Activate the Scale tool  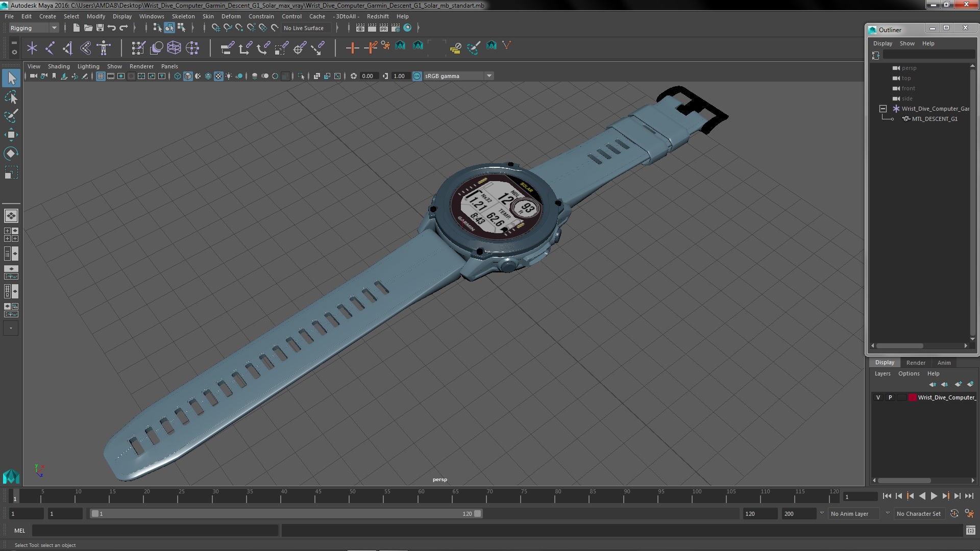(11, 172)
